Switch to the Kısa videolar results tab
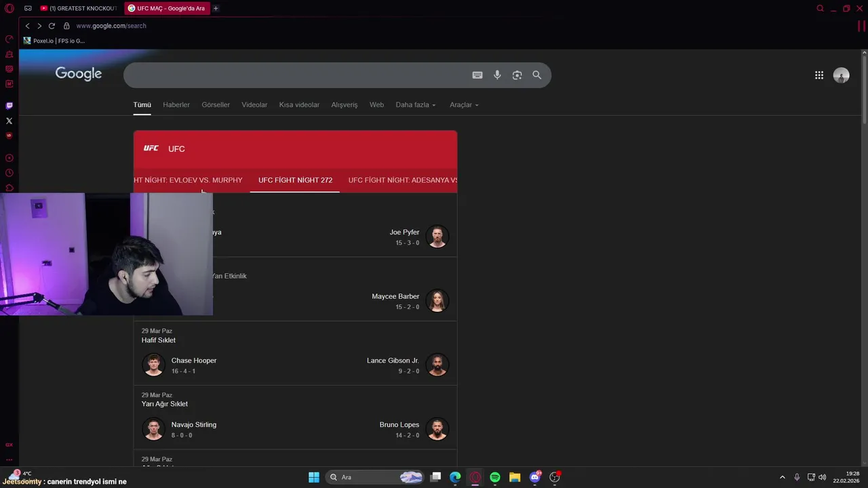The height and width of the screenshot is (488, 868). pyautogui.click(x=299, y=105)
